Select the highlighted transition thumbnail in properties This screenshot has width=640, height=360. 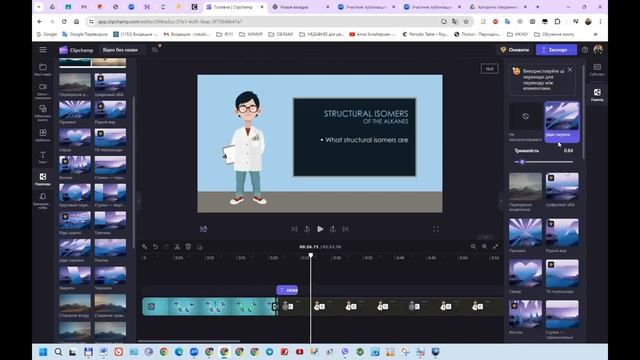[x=562, y=121]
